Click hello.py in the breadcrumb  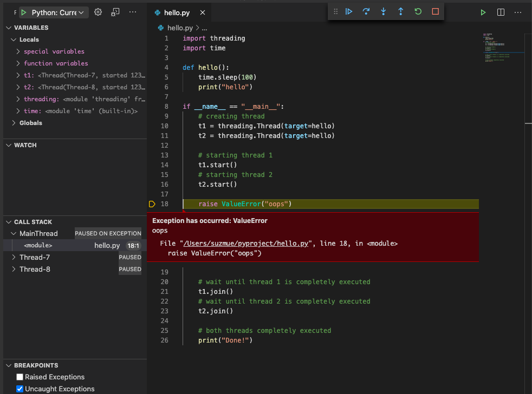tap(180, 28)
